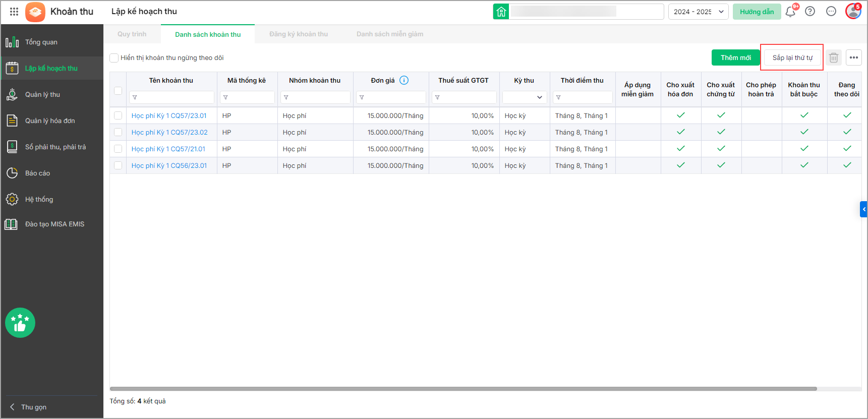Viewport: 868px width, 419px height.
Task: Click the Đơn giá info icon
Action: pyautogui.click(x=404, y=80)
